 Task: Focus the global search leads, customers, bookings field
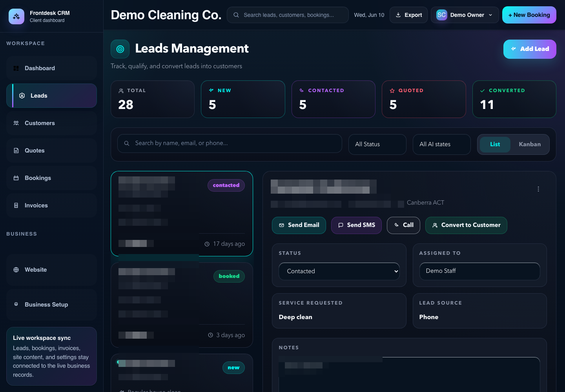coord(288,15)
